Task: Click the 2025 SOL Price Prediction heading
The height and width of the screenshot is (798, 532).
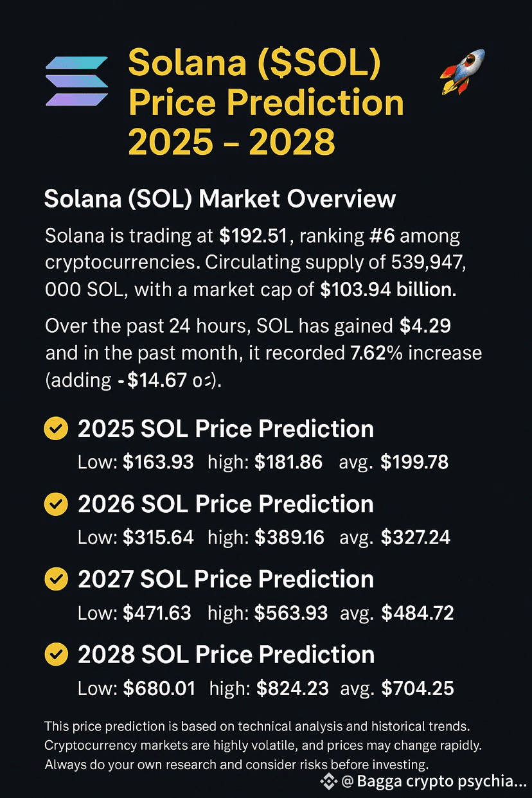Action: [226, 429]
